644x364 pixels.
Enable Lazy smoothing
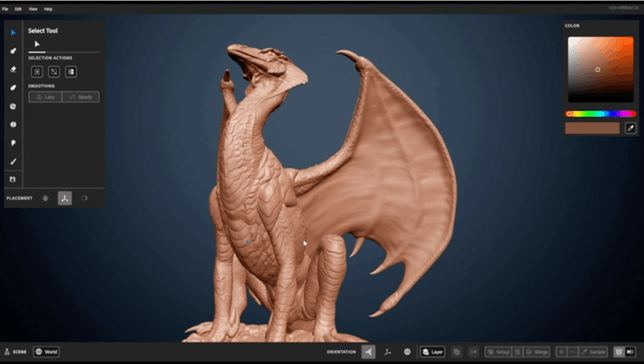pyautogui.click(x=45, y=97)
